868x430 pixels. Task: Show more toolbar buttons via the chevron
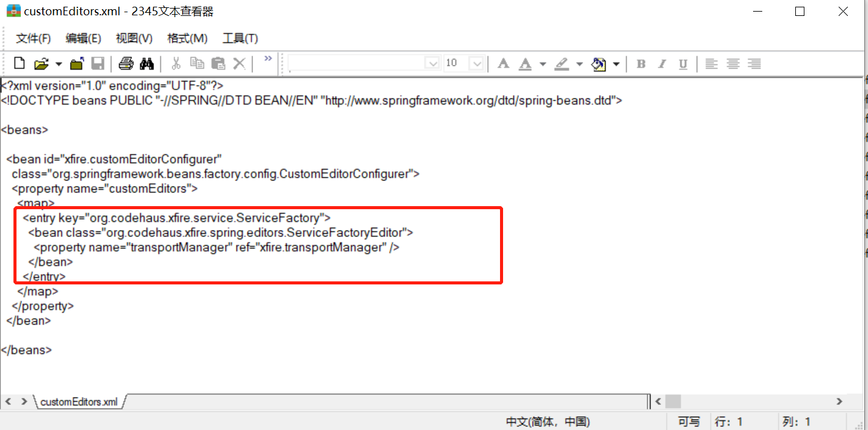click(x=268, y=58)
